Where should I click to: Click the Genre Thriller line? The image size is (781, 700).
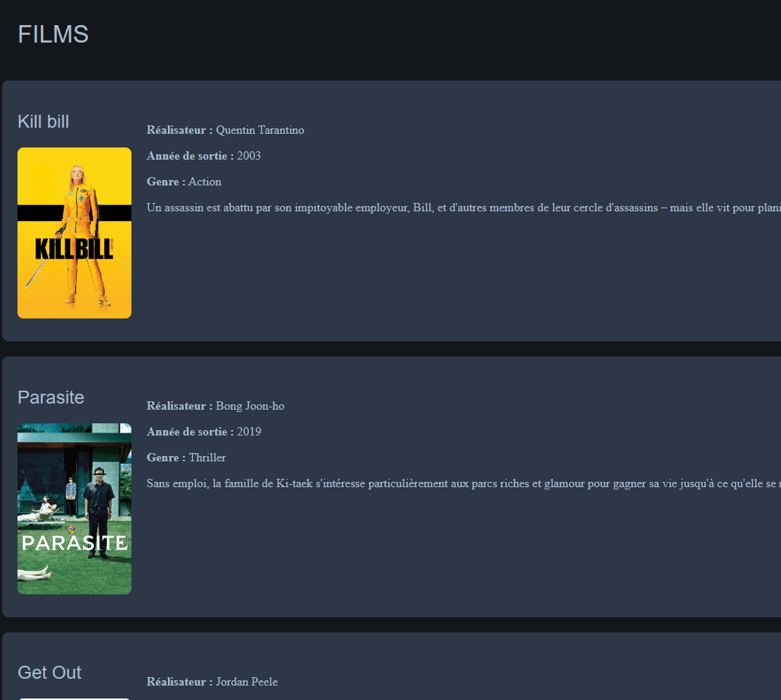coord(186,458)
